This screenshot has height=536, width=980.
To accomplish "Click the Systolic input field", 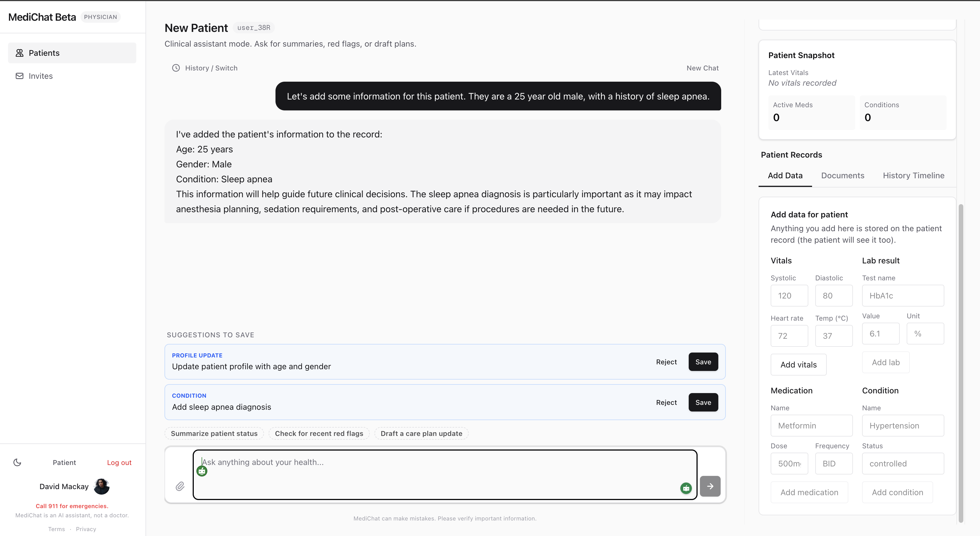I will pos(789,296).
